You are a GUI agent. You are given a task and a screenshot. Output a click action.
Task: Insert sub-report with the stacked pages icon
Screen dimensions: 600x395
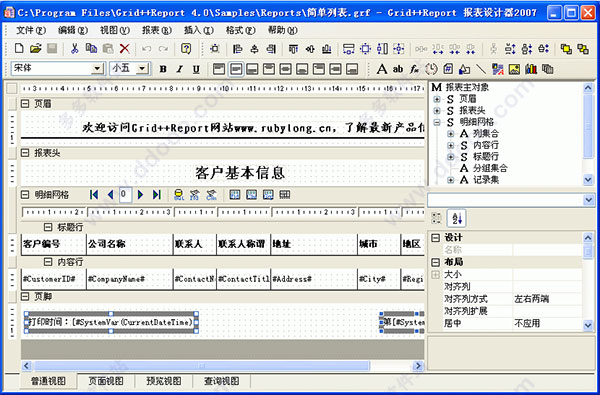point(548,69)
